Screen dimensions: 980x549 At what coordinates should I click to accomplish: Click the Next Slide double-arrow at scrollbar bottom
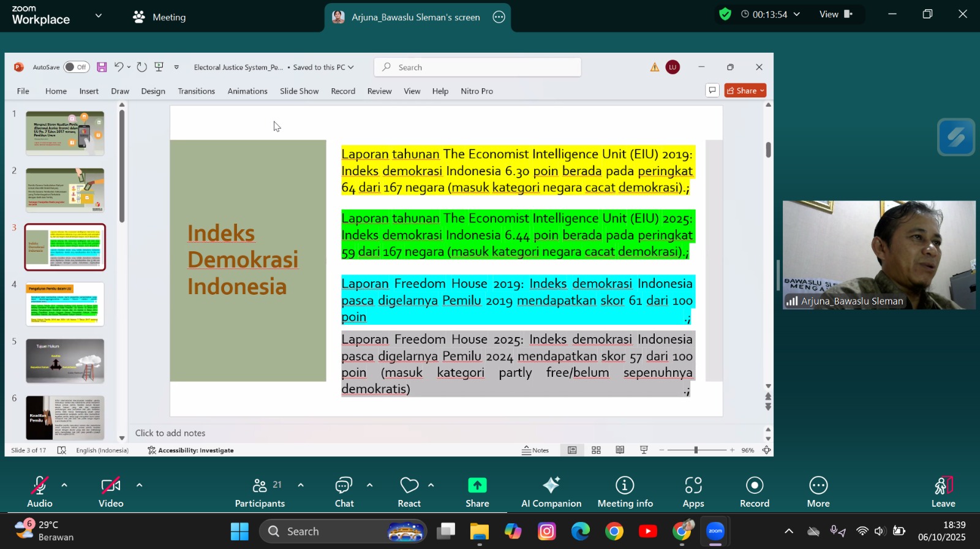point(768,407)
